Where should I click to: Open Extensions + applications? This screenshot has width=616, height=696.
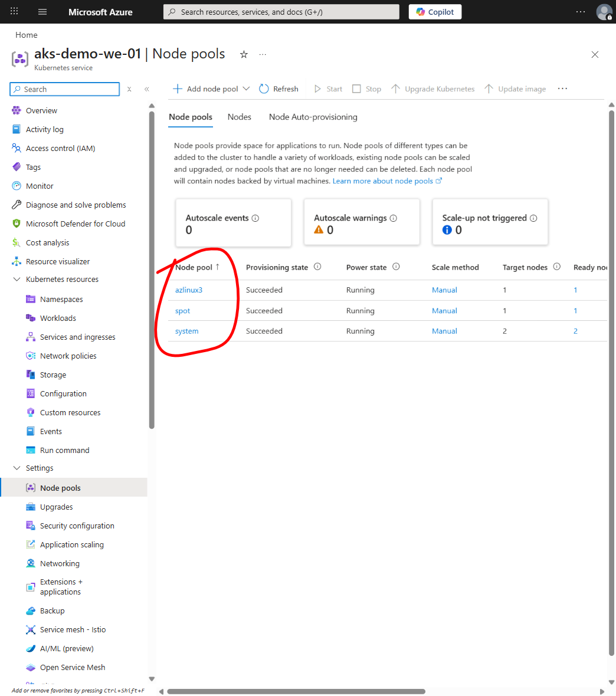point(61,587)
